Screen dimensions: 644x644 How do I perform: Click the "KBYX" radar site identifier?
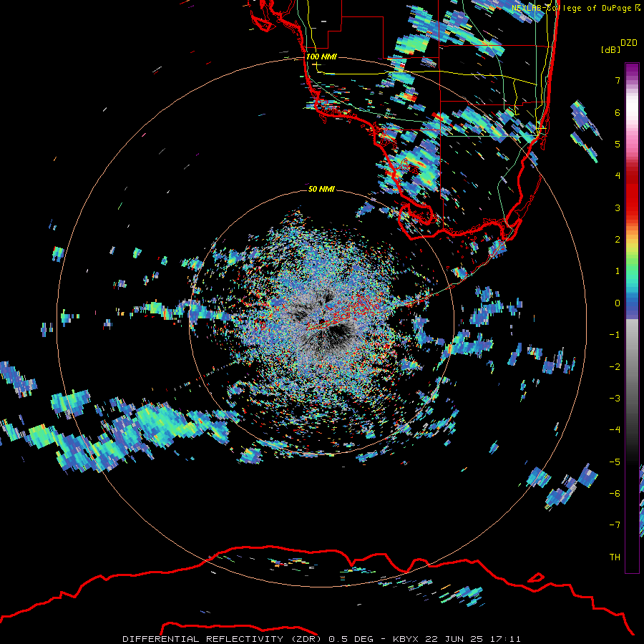point(406,639)
